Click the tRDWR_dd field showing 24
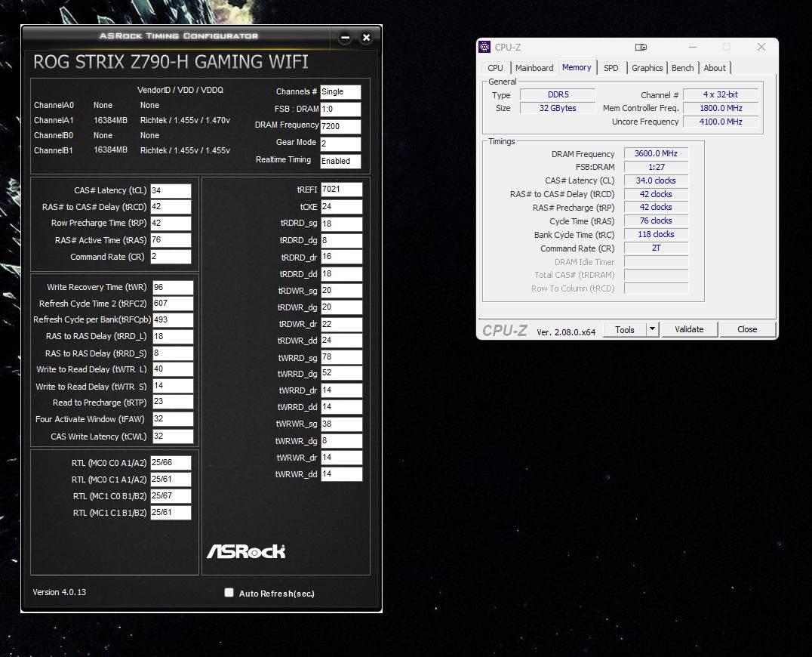 [342, 341]
